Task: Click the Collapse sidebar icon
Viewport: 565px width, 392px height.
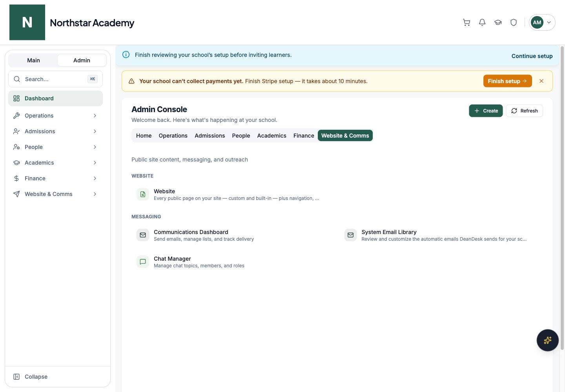Action: coord(16,377)
